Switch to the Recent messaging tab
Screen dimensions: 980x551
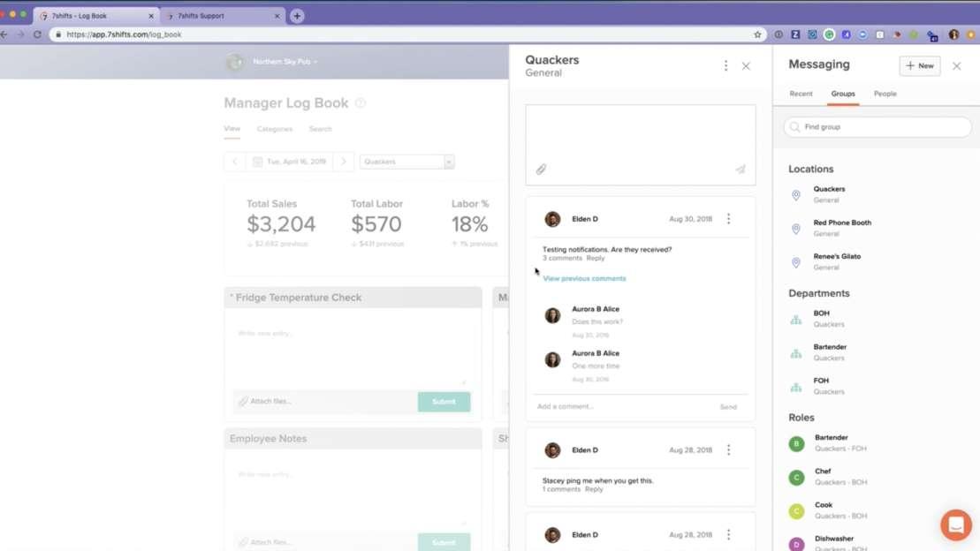pyautogui.click(x=801, y=94)
